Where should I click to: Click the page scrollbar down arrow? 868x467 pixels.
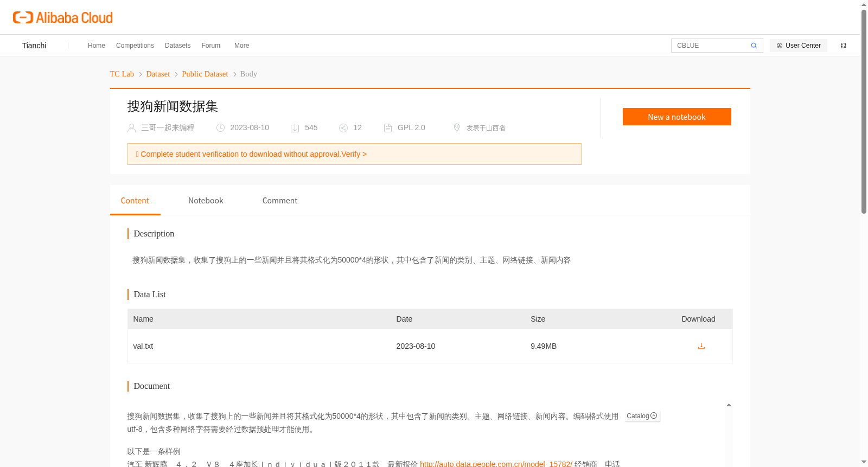click(864, 462)
